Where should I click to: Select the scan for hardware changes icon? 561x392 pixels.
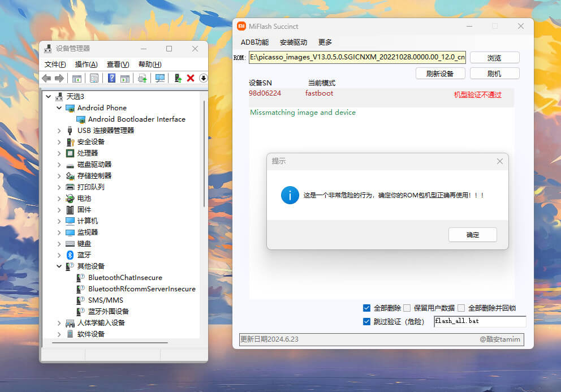point(159,77)
